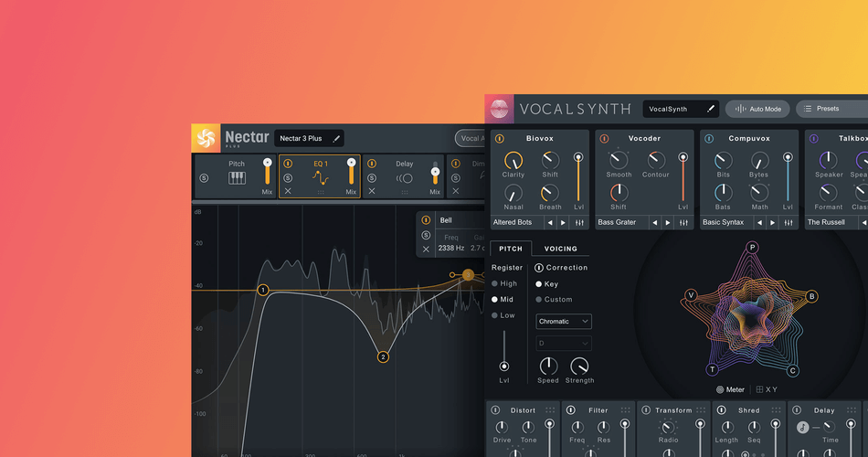Viewport: 868px width, 457px height.
Task: Click the note sync icon in Delay
Action: (802, 427)
